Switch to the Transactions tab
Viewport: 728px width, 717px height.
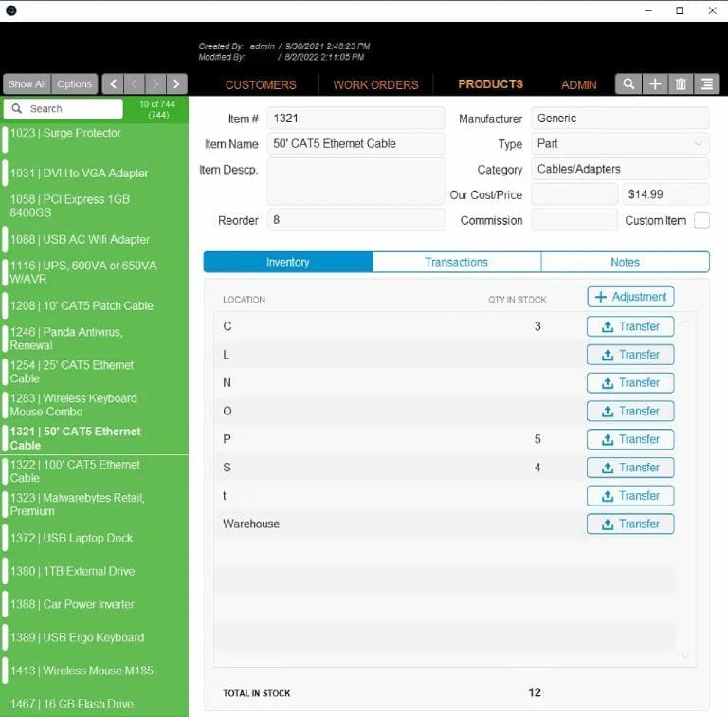click(x=456, y=262)
